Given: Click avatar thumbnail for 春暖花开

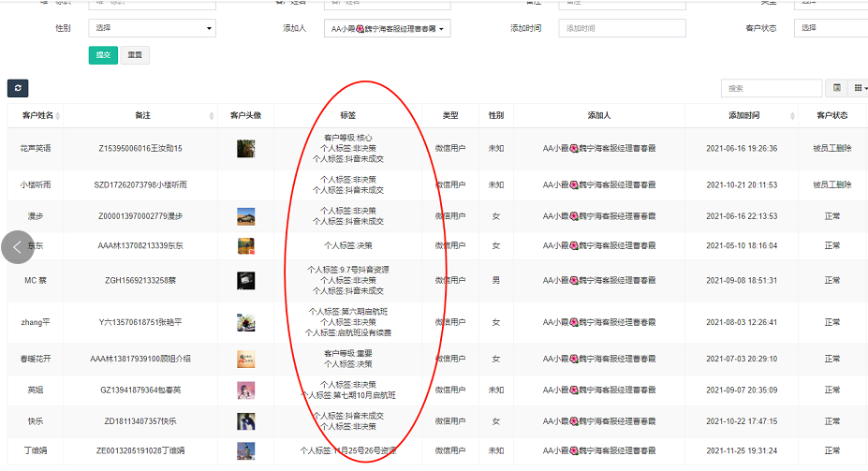Looking at the screenshot, I should click(246, 359).
